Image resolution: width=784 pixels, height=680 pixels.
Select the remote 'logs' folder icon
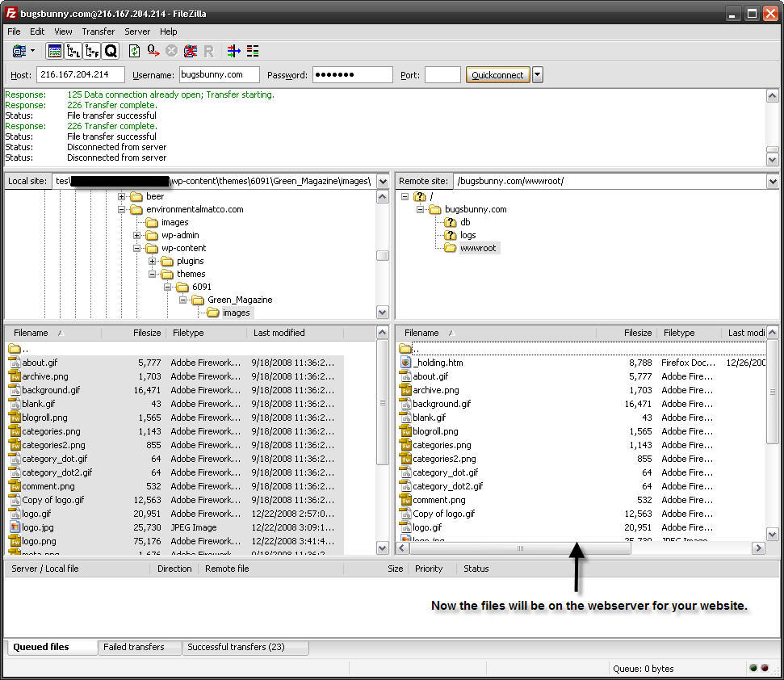click(x=451, y=235)
